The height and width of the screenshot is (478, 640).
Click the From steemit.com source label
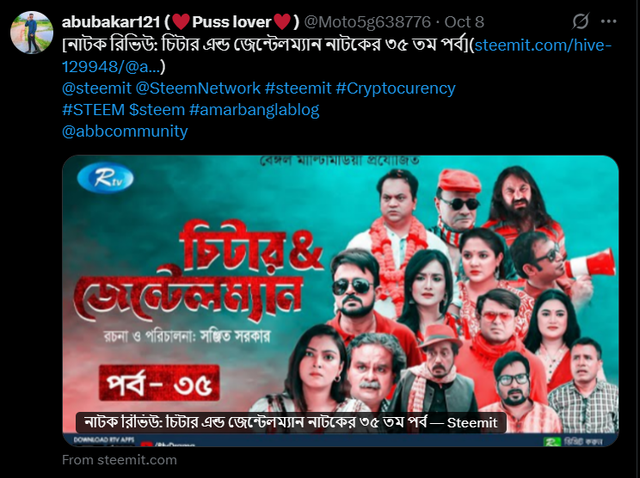click(x=119, y=460)
